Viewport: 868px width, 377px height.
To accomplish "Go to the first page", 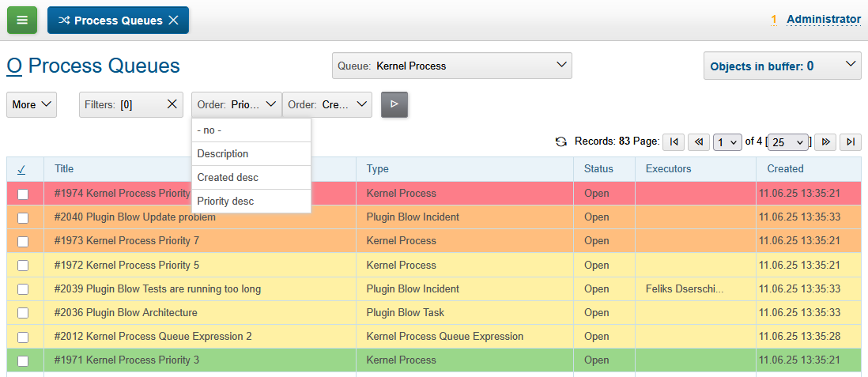I will point(674,141).
